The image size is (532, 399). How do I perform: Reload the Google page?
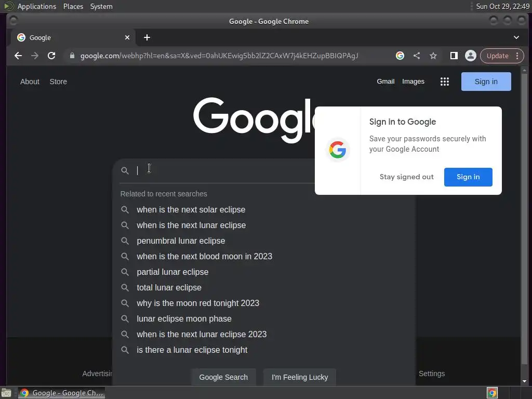click(x=51, y=56)
